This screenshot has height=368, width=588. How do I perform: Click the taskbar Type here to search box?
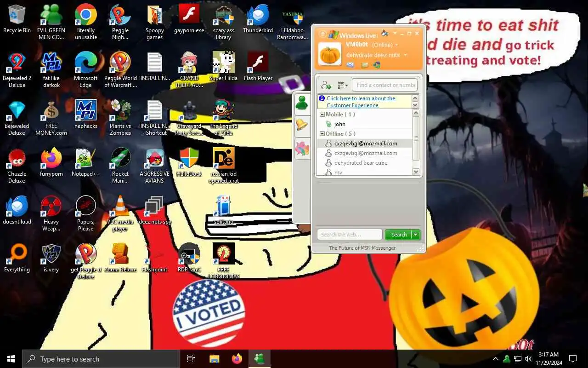101,359
